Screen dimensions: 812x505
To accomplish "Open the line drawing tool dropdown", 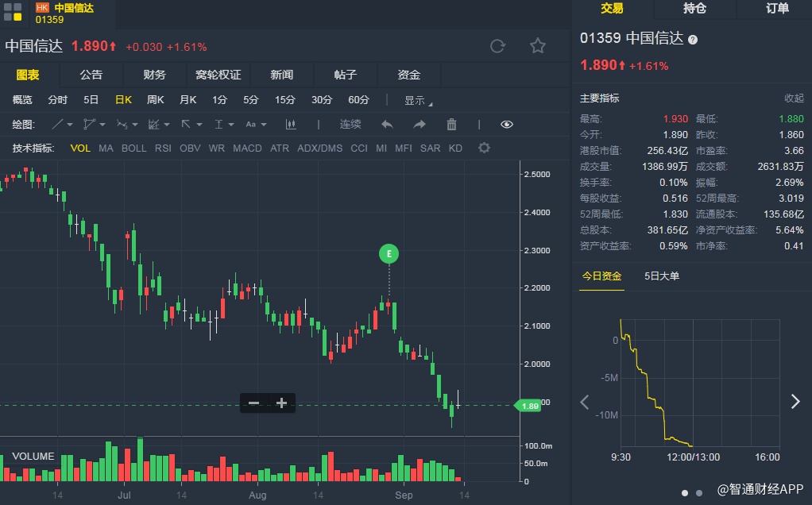I will 62,125.
